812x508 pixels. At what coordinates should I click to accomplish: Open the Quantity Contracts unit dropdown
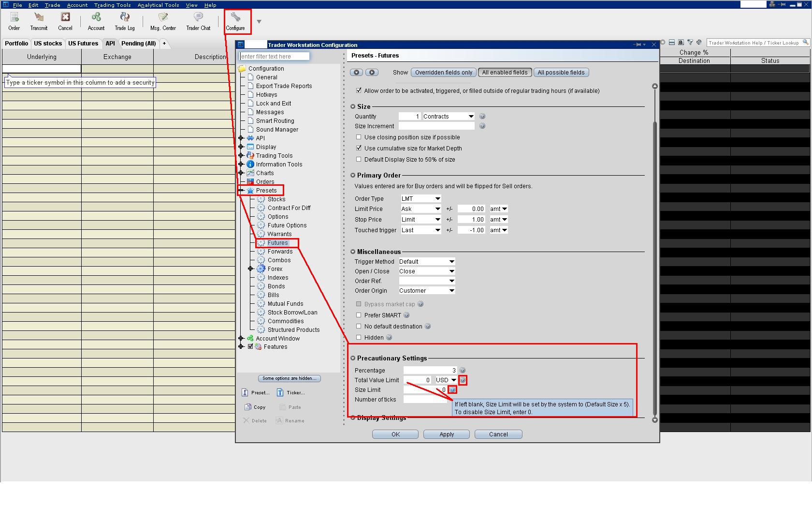point(448,117)
